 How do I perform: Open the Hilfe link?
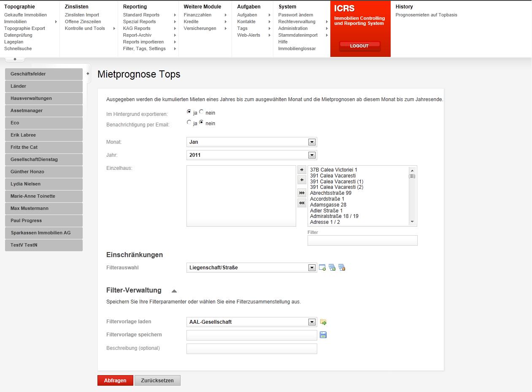pyautogui.click(x=283, y=42)
